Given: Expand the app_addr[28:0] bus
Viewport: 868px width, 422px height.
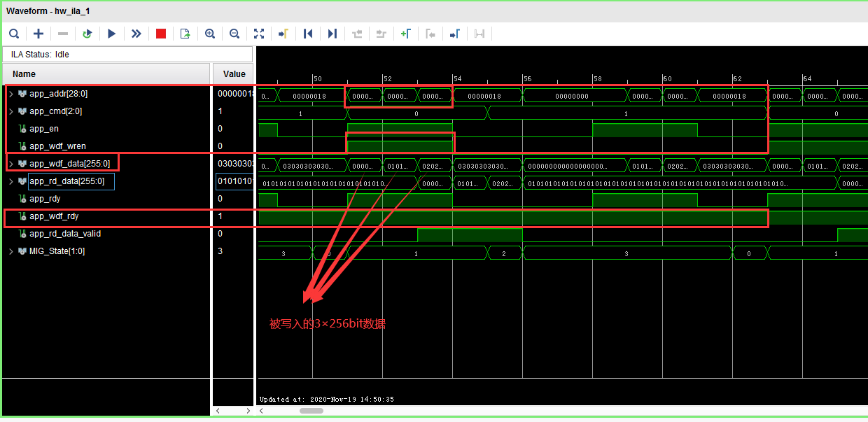Looking at the screenshot, I should tap(10, 94).
